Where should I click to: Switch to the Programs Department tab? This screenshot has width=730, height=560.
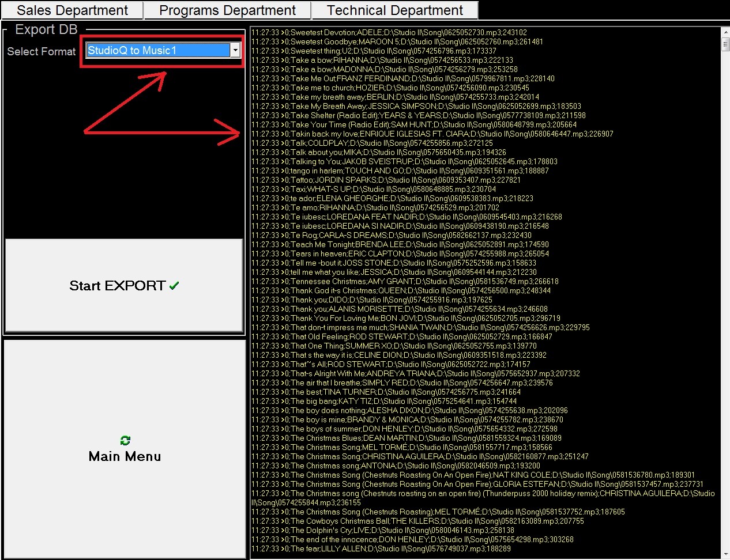click(227, 10)
